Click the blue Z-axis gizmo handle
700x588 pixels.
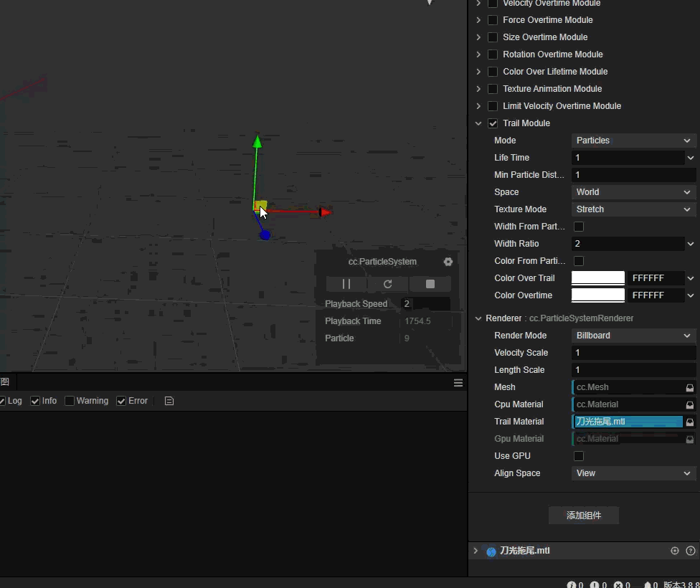[265, 235]
